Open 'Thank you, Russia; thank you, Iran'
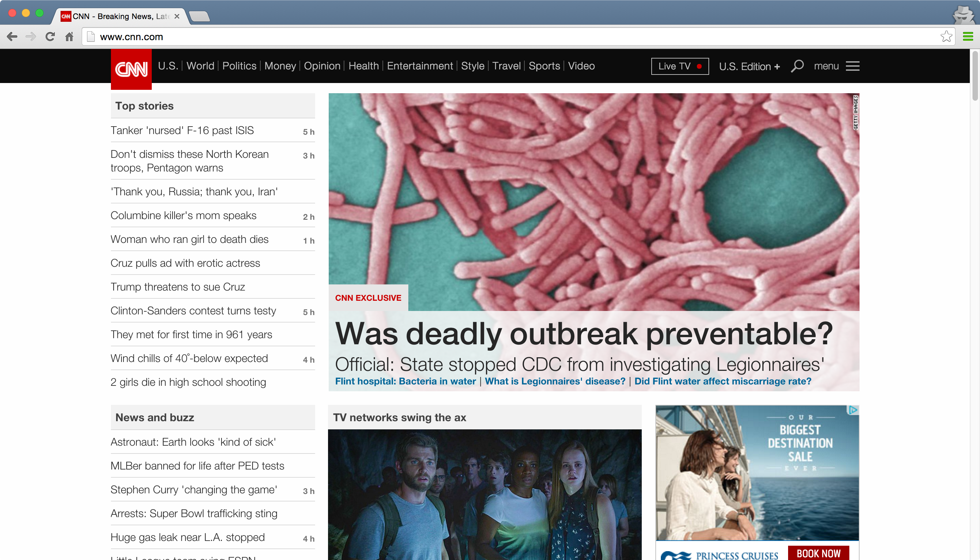 click(x=194, y=192)
